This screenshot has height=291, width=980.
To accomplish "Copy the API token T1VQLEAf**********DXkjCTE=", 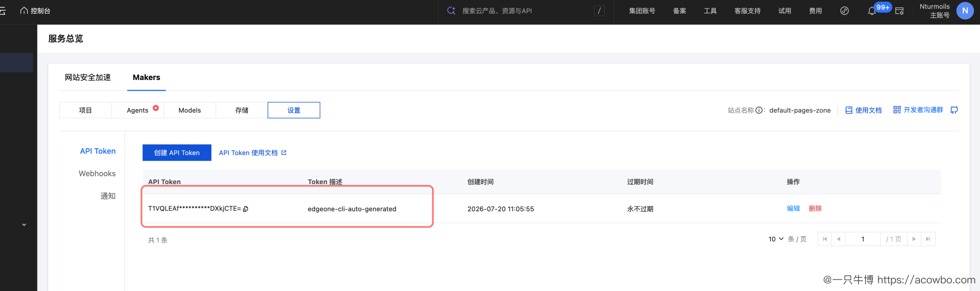I will click(246, 209).
